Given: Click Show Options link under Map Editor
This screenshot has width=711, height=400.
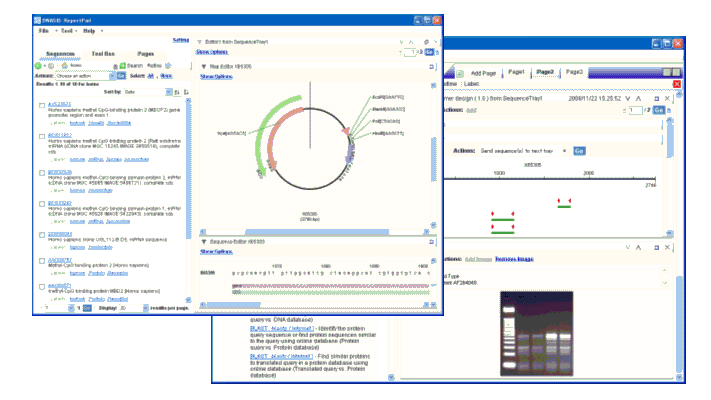Looking at the screenshot, I should 217,76.
